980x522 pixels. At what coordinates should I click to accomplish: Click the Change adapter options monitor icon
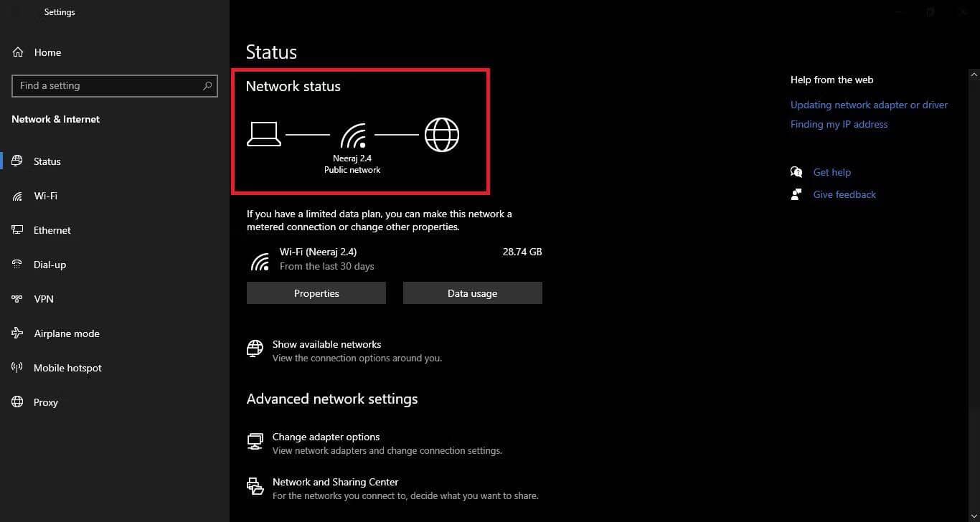(x=255, y=442)
